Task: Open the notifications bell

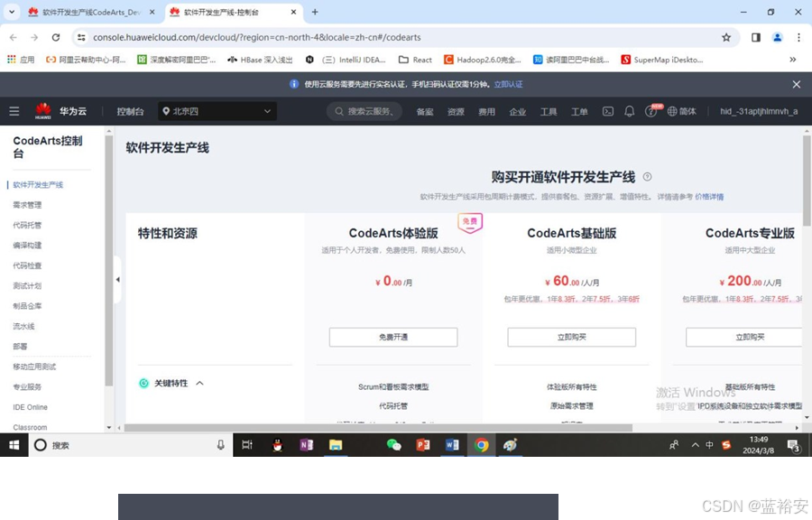Action: [629, 111]
